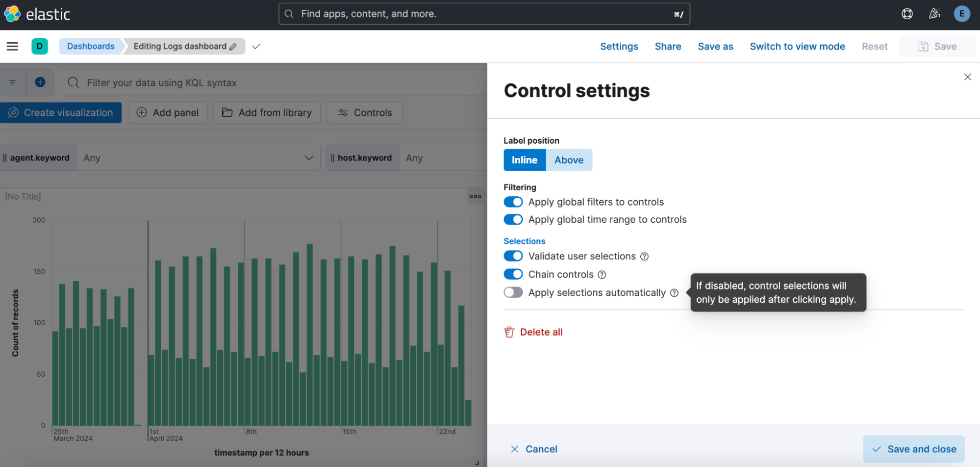The image size is (980, 467).
Task: Enable Apply selections automatically
Action: [513, 292]
